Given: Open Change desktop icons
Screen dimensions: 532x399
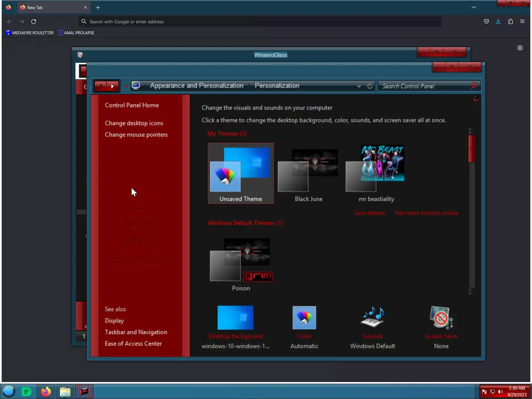Looking at the screenshot, I should 134,123.
